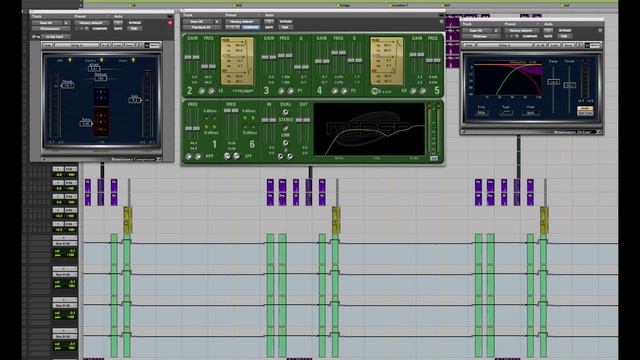Click Undo in Renaissance DeEsser toolbar
This screenshot has width=640, height=360.
coord(469,45)
